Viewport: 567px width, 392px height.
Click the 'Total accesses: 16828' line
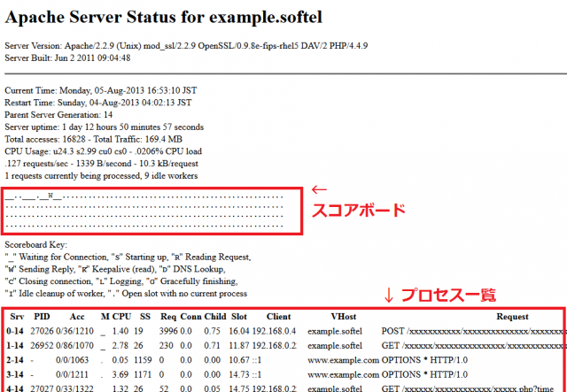(x=93, y=139)
